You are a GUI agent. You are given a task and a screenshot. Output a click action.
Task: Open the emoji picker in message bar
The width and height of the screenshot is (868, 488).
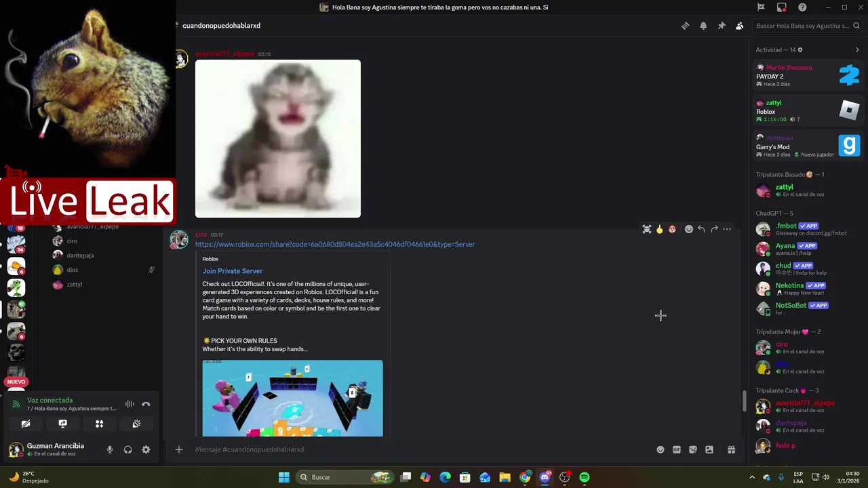point(660,449)
